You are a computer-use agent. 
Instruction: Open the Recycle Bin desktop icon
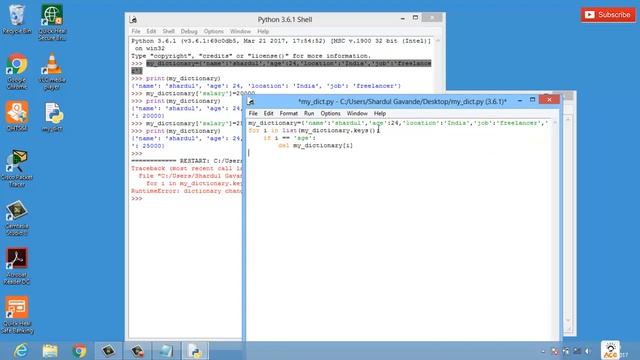click(17, 19)
